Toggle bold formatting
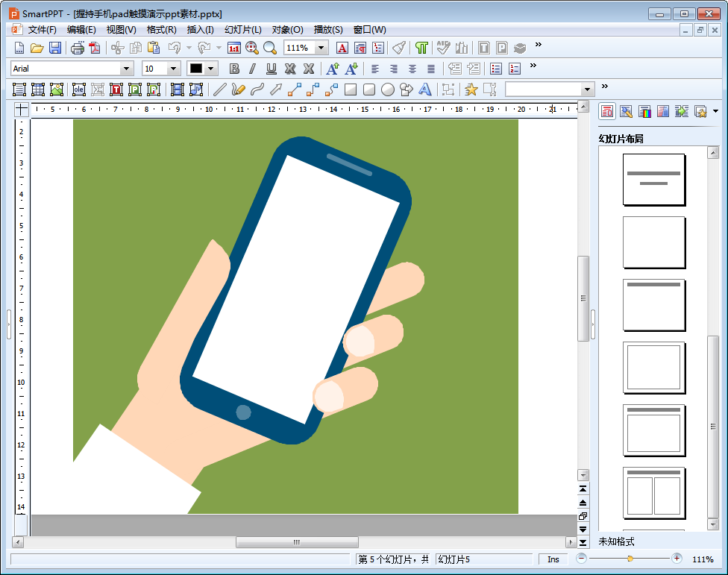The image size is (728, 575). tap(234, 69)
